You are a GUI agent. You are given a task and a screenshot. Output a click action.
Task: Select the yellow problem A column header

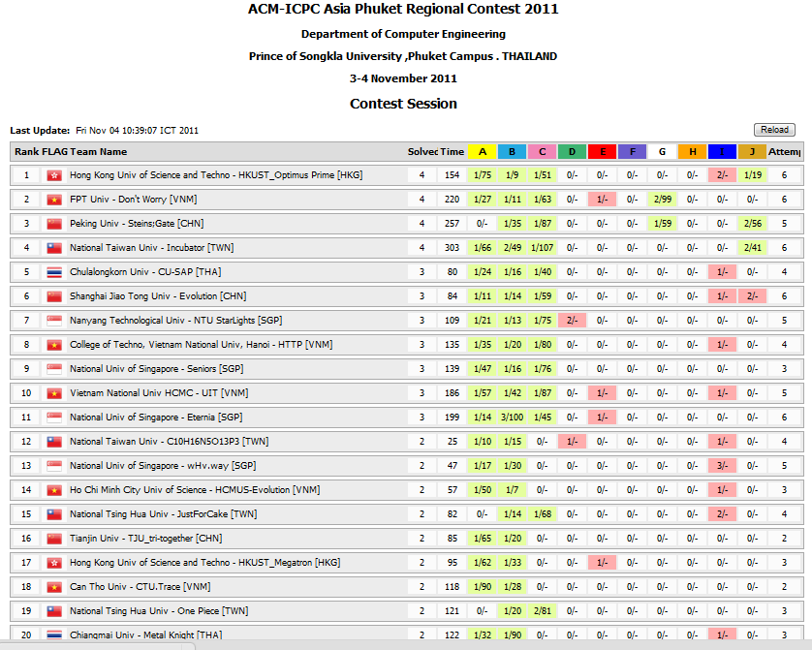coord(482,152)
